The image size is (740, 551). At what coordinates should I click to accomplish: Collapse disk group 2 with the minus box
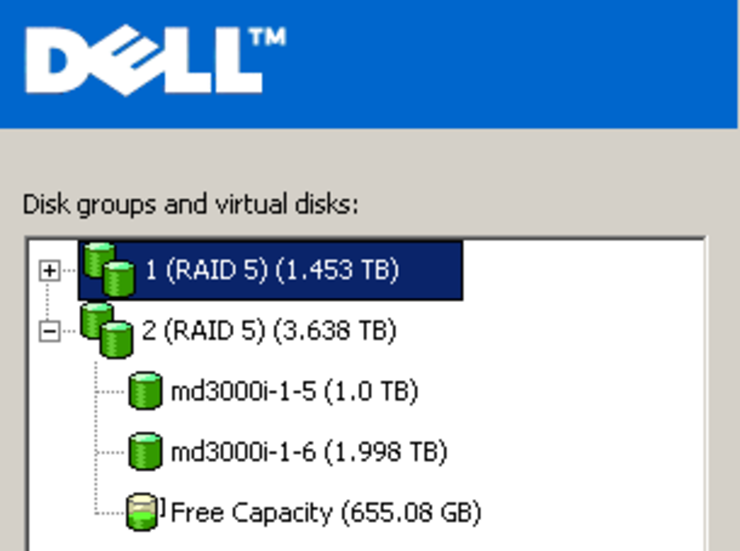[x=50, y=331]
